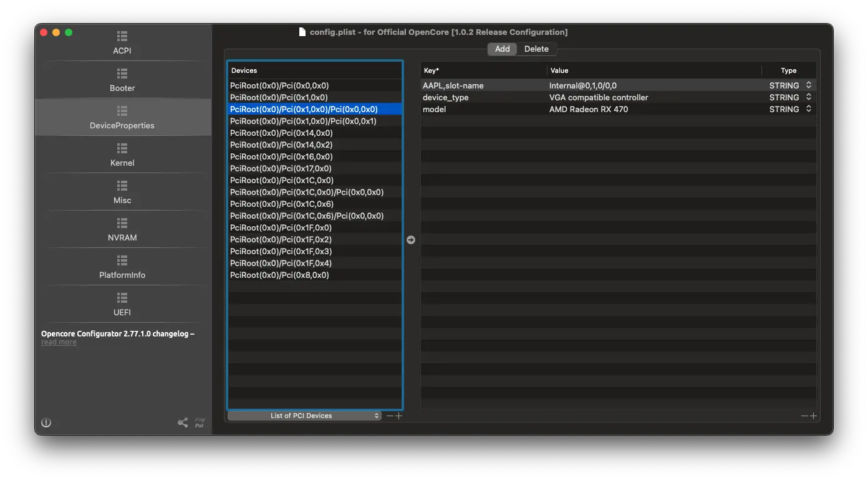Click the Key* column header
The width and height of the screenshot is (868, 481).
484,70
